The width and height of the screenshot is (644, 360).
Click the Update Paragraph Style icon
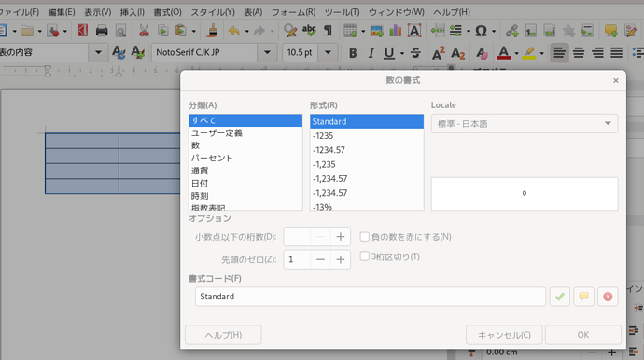tap(119, 52)
